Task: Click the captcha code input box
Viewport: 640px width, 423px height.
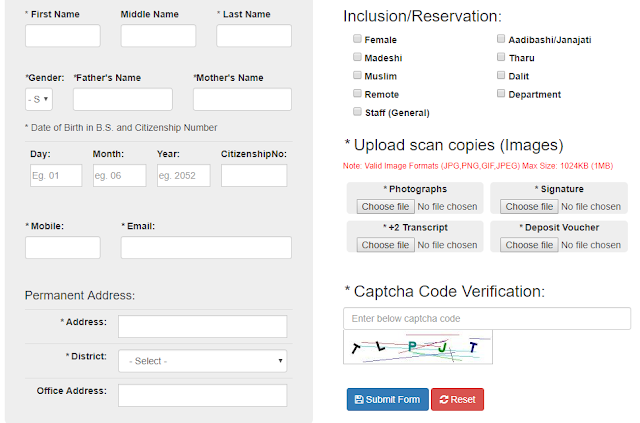Action: [x=487, y=318]
